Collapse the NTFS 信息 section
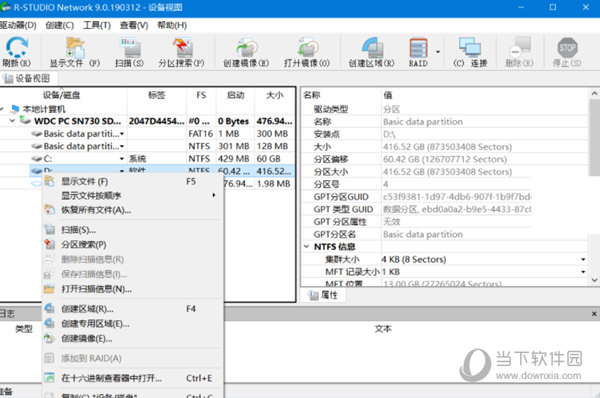Image resolution: width=600 pixels, height=398 pixels. click(307, 246)
